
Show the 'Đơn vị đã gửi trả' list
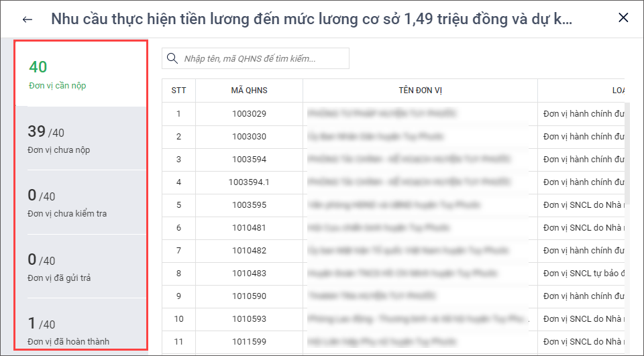pos(80,266)
